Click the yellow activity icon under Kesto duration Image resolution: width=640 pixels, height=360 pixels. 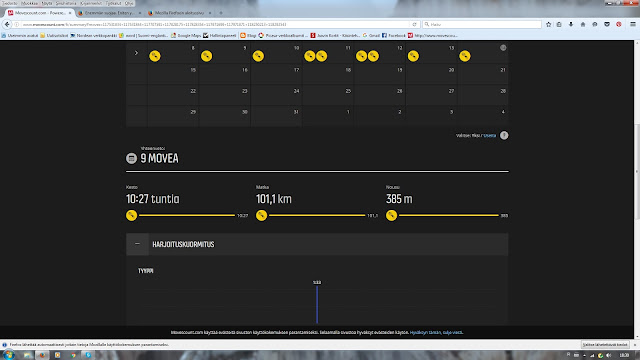[131, 215]
